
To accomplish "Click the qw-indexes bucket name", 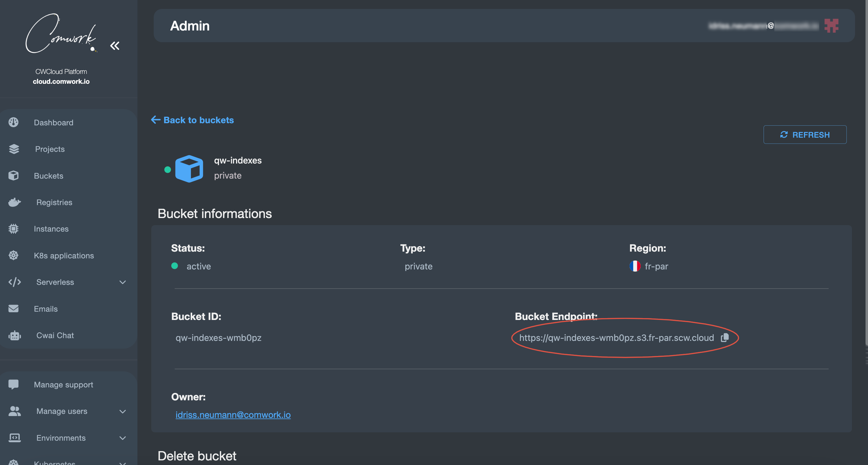I will point(237,160).
